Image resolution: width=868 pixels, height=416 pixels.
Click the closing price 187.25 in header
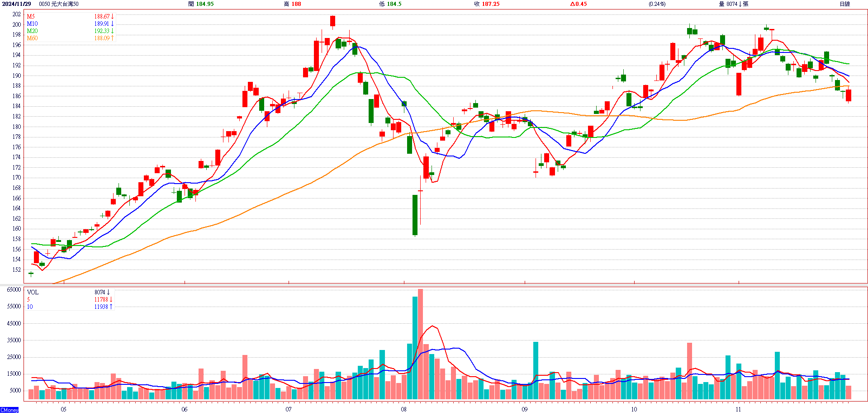tap(487, 4)
